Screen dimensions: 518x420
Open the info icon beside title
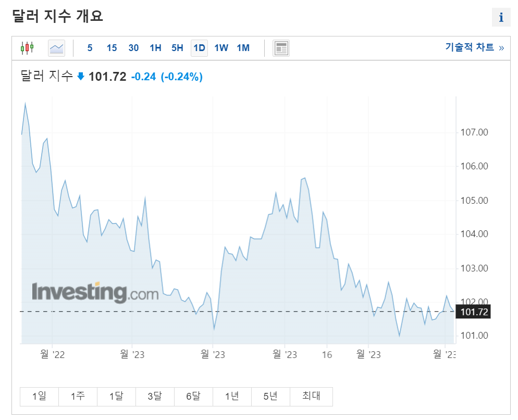(x=501, y=17)
